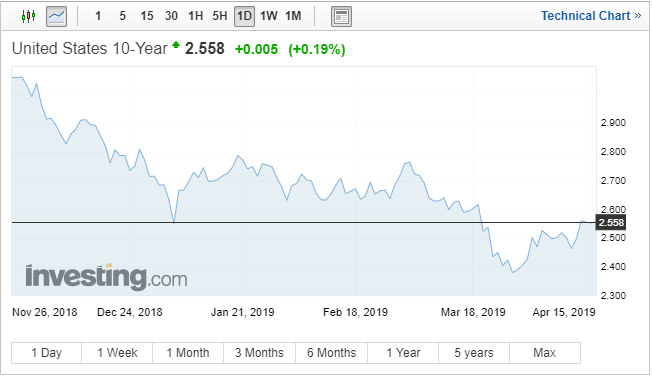Open the news overlay icon
Screen dimensions: 652x377
coord(341,17)
